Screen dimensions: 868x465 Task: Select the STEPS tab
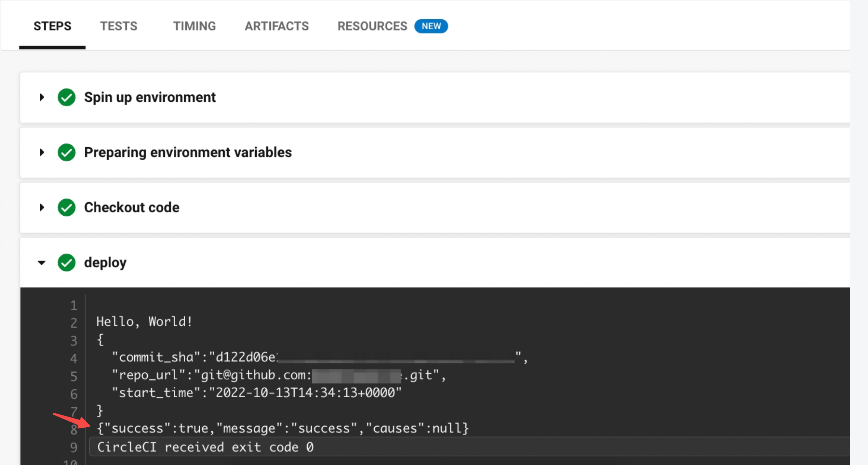pyautogui.click(x=52, y=26)
